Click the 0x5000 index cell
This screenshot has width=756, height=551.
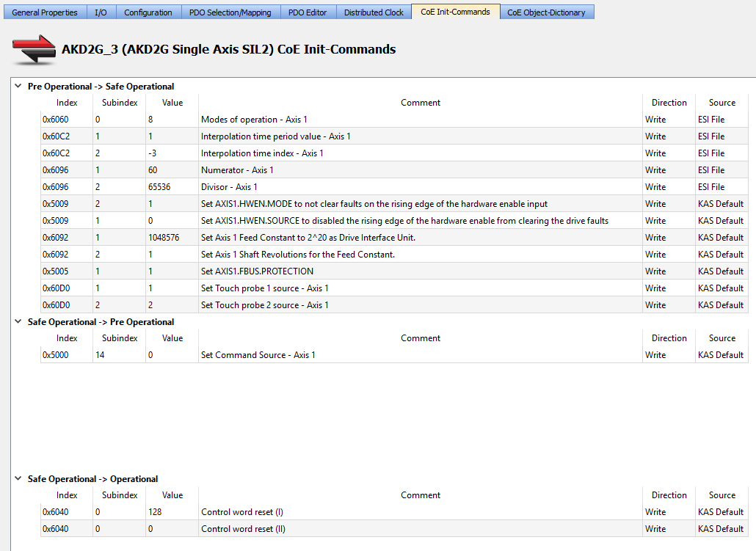tap(67, 355)
